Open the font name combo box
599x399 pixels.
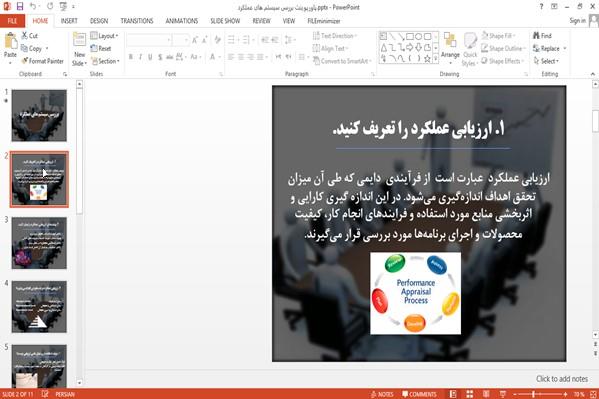(x=149, y=40)
